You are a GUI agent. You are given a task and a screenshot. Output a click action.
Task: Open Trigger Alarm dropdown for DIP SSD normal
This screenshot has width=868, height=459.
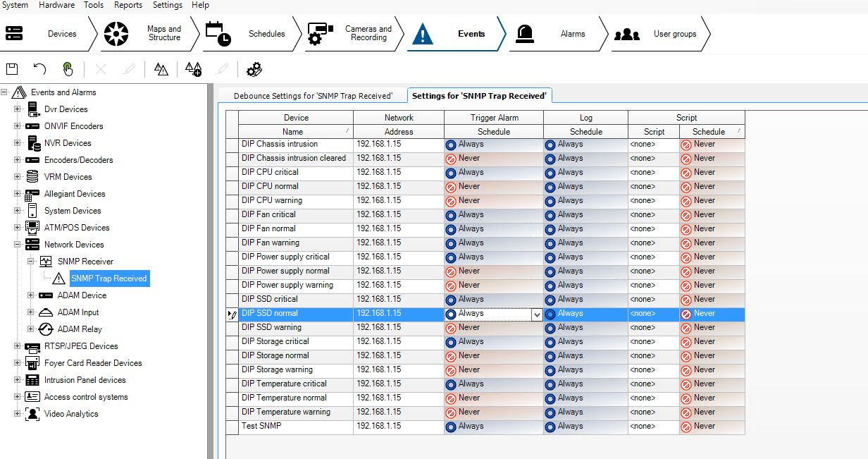(537, 314)
